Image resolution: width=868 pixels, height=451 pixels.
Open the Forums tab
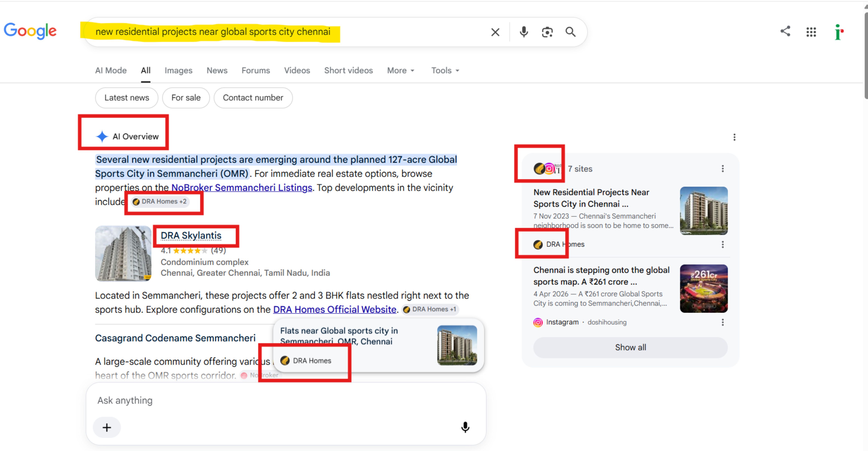pyautogui.click(x=255, y=70)
